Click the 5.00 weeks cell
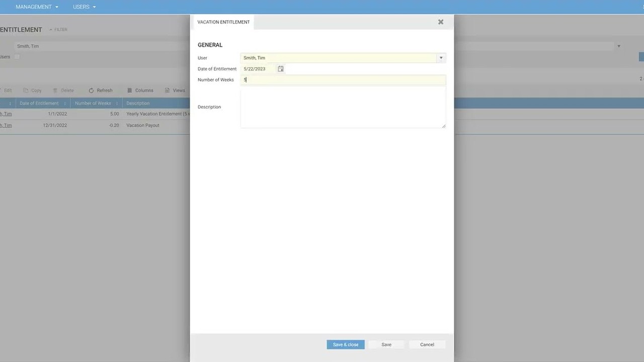644x362 pixels. (x=114, y=114)
